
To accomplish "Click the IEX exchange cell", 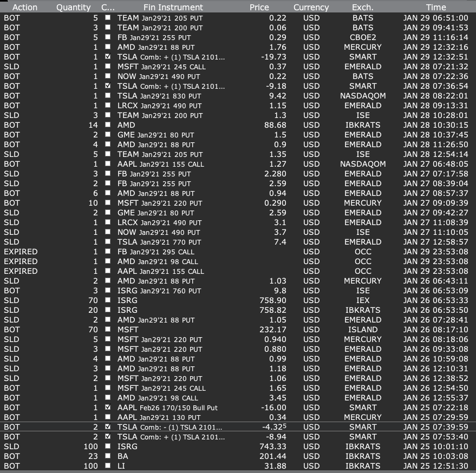I will 363,300.
